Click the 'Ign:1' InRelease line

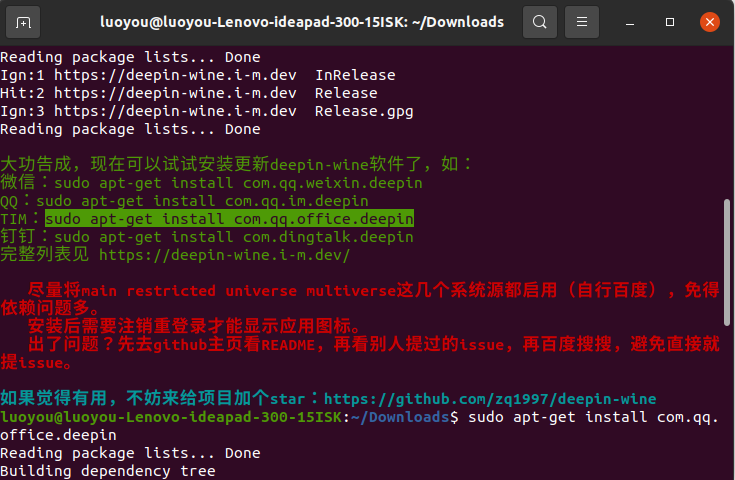(x=197, y=75)
